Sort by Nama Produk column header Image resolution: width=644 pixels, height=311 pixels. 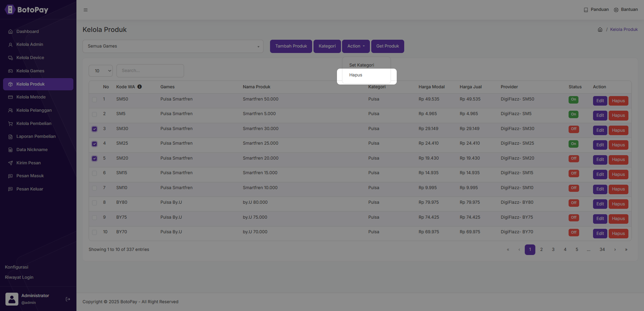(256, 87)
